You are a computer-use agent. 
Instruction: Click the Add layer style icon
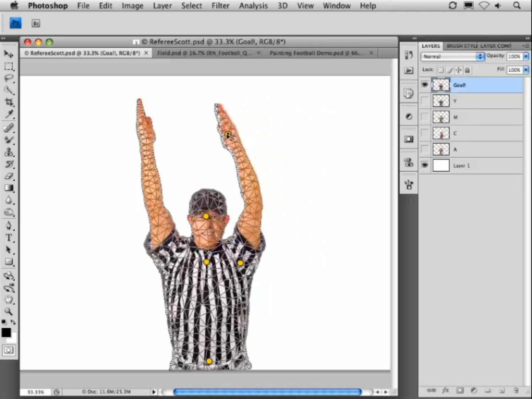pos(446,391)
